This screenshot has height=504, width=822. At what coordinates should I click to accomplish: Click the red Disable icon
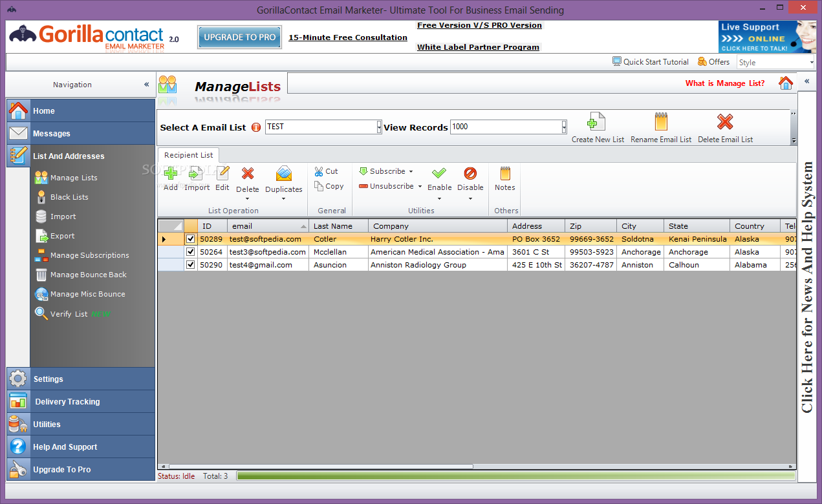point(470,173)
